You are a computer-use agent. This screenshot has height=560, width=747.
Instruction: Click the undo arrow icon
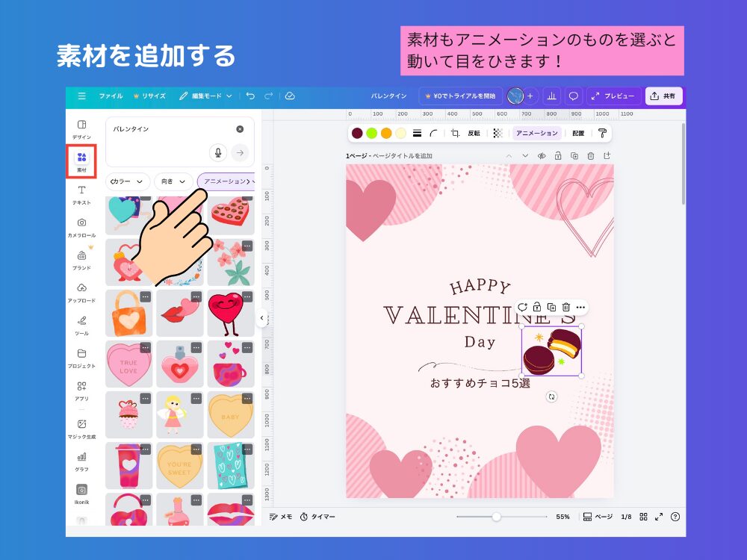pos(252,96)
